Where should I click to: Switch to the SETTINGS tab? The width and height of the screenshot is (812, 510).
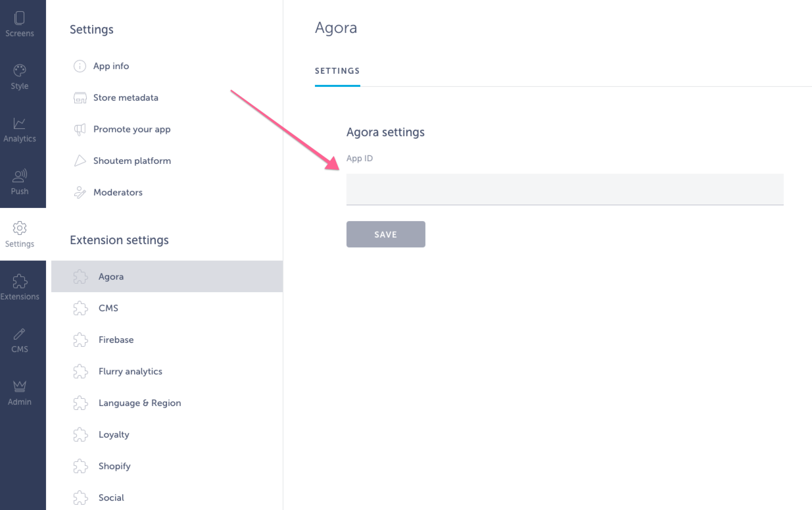point(337,71)
